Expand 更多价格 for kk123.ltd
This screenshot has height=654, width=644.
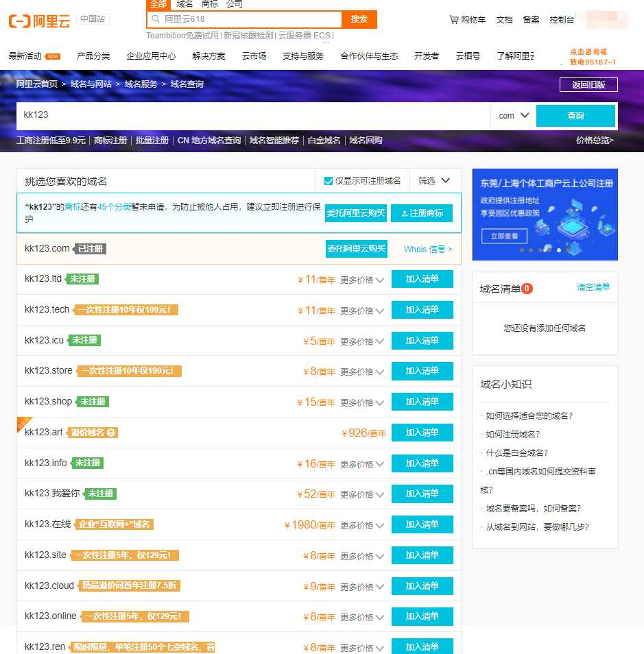pyautogui.click(x=362, y=280)
